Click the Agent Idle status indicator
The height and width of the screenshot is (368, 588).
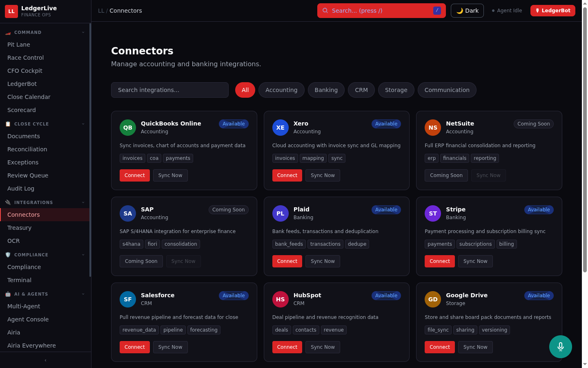click(x=507, y=11)
